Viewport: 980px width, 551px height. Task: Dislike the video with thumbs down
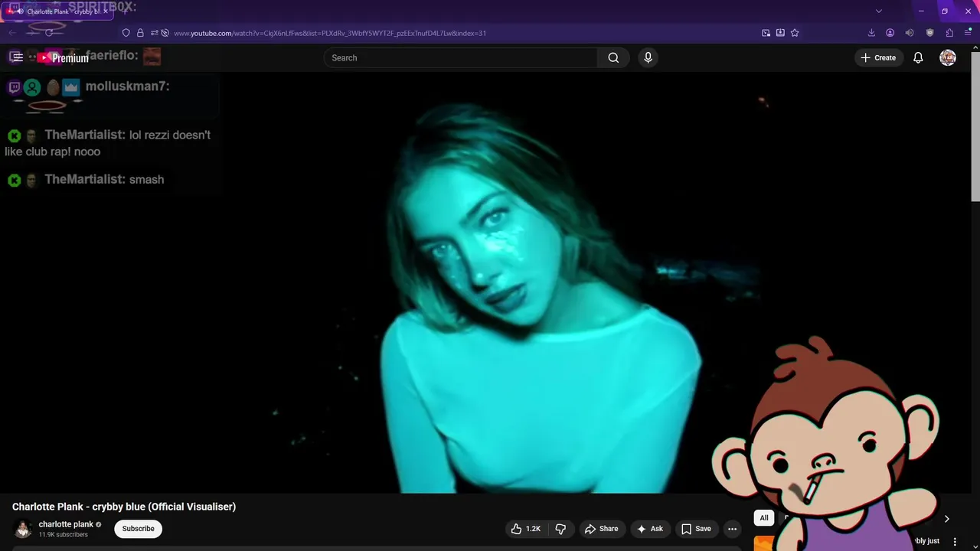pyautogui.click(x=560, y=529)
